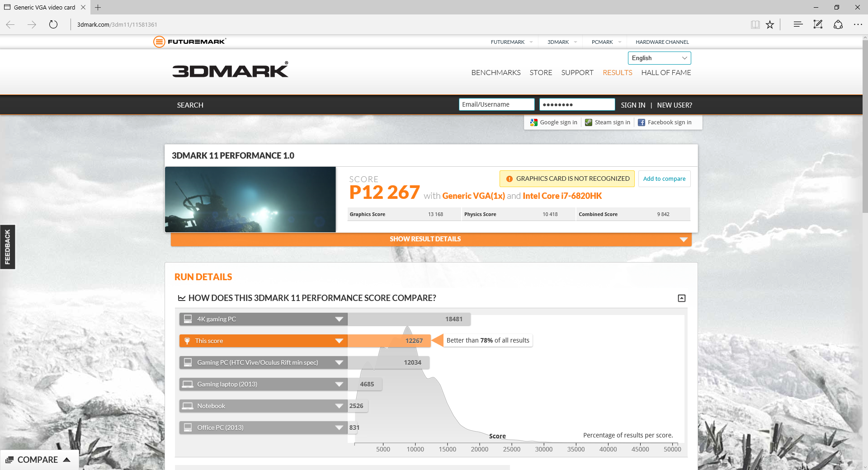Expand Notebook row dropdown arrow
The width and height of the screenshot is (868, 470).
[339, 406]
